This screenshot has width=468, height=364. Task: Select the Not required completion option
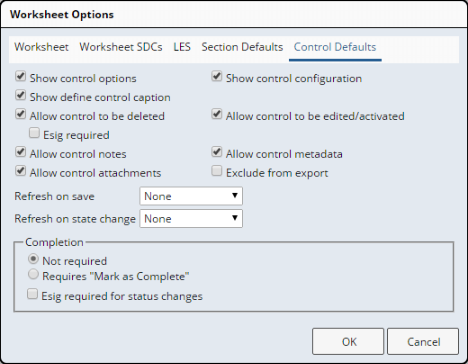(x=33, y=259)
